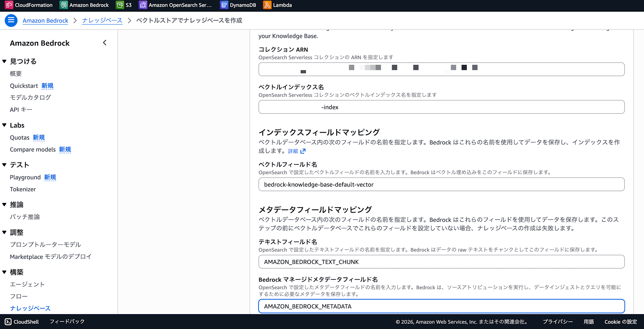Viewport: 644px width, 329px height.
Task: Open モデルカタログ in the sidebar
Action: (31, 97)
